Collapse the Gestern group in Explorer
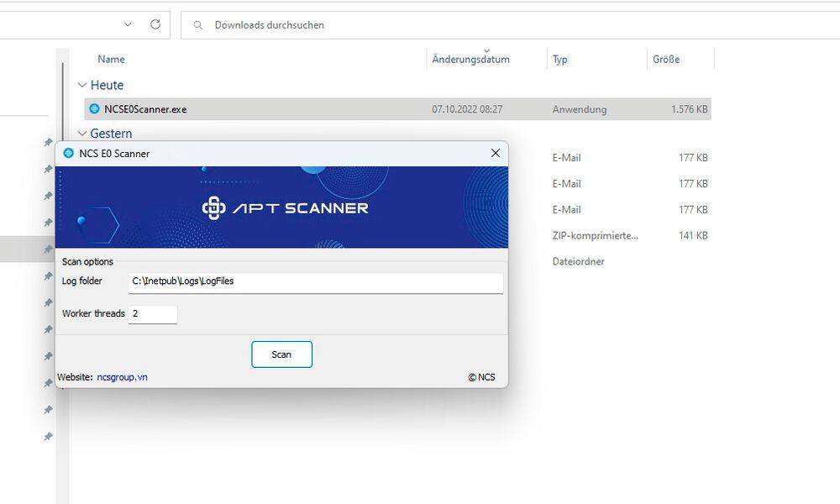The width and height of the screenshot is (840, 504). pos(82,134)
